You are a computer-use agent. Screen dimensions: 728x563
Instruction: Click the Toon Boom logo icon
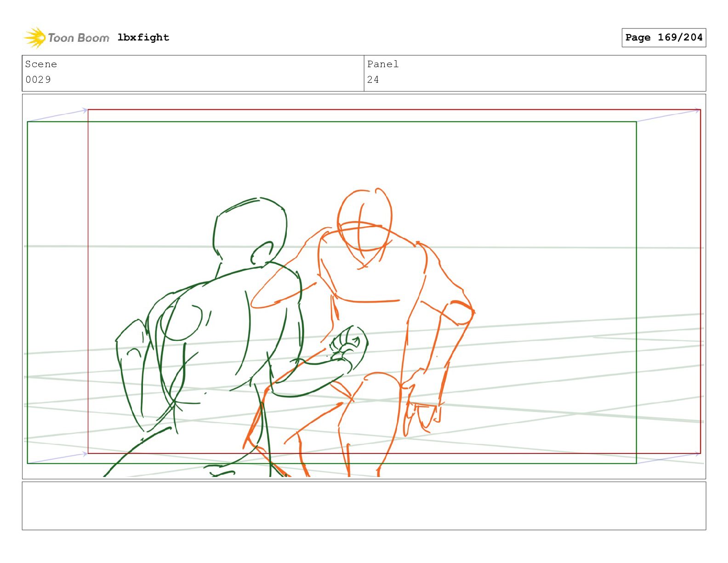[35, 38]
